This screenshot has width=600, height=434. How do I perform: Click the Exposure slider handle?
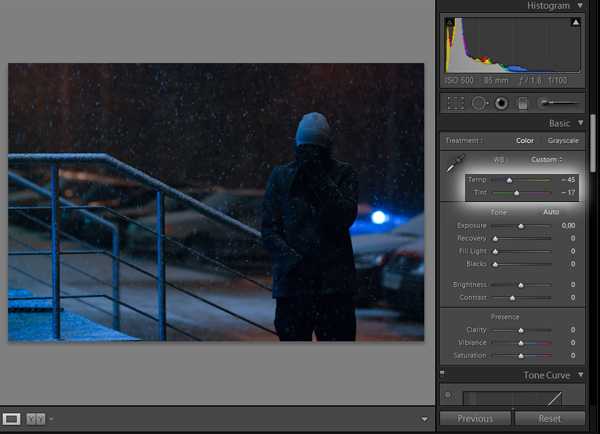(x=520, y=226)
